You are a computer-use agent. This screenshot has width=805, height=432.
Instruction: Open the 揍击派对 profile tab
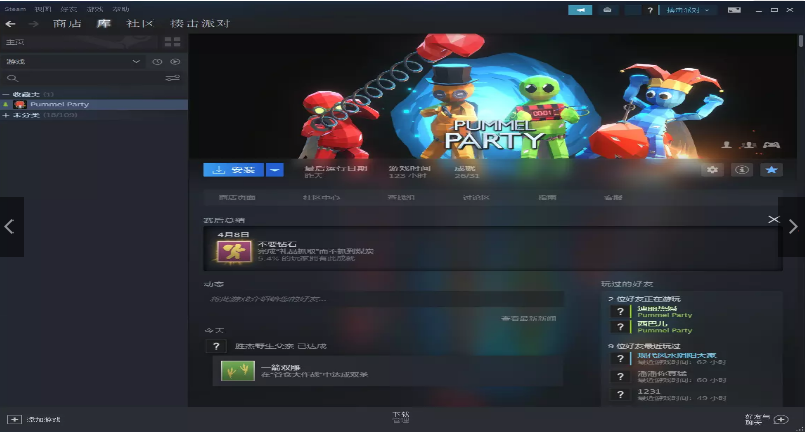200,24
